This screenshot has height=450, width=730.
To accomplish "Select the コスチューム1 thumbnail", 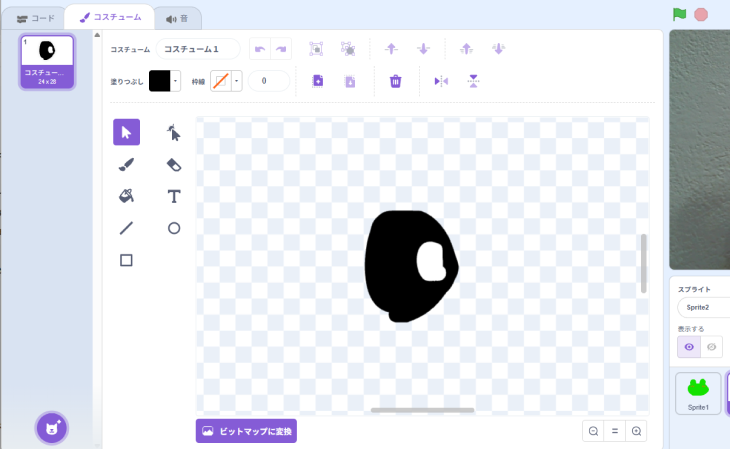I will tap(47, 61).
